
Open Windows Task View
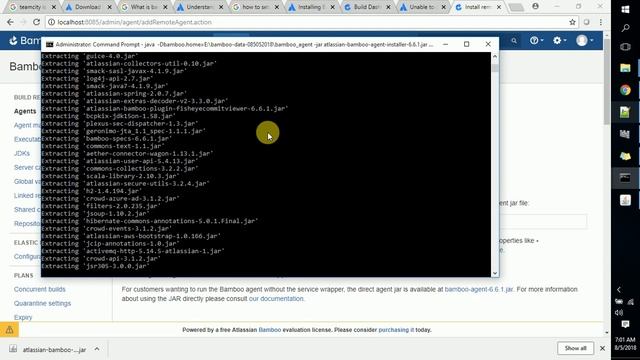click(625, 47)
